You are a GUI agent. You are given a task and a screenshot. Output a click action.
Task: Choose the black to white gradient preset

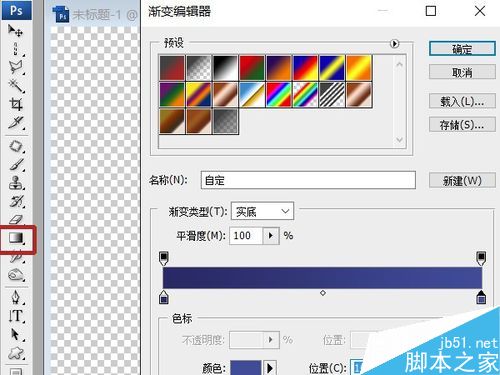225,68
